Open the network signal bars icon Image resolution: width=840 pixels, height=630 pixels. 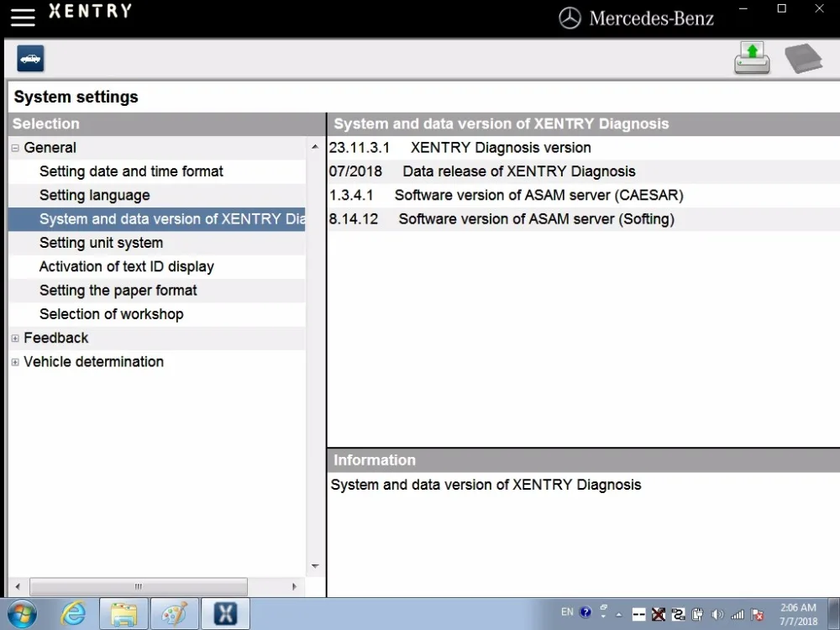[738, 615]
